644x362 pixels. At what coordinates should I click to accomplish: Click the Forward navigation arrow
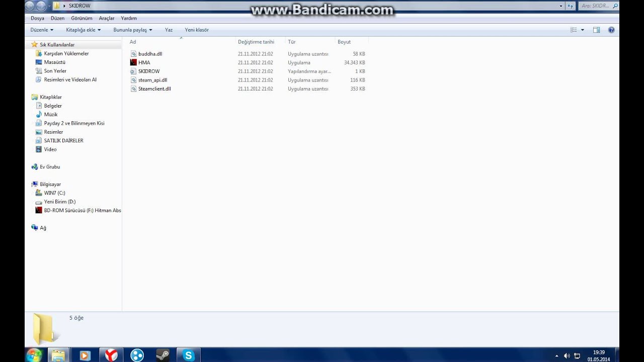tap(41, 6)
